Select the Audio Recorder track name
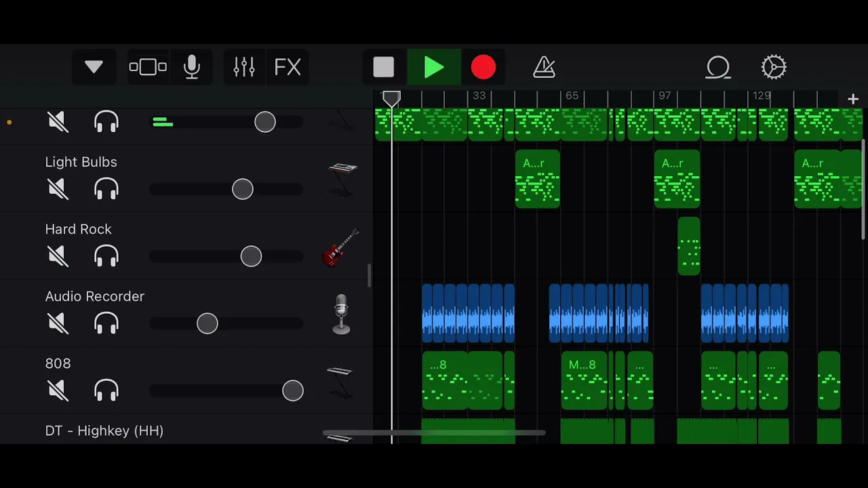 click(x=94, y=296)
